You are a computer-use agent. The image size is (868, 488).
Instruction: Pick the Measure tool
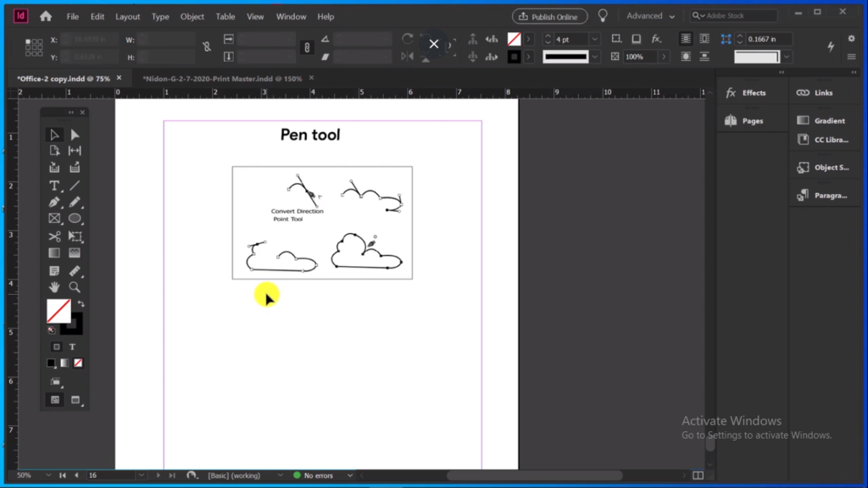tap(75, 270)
